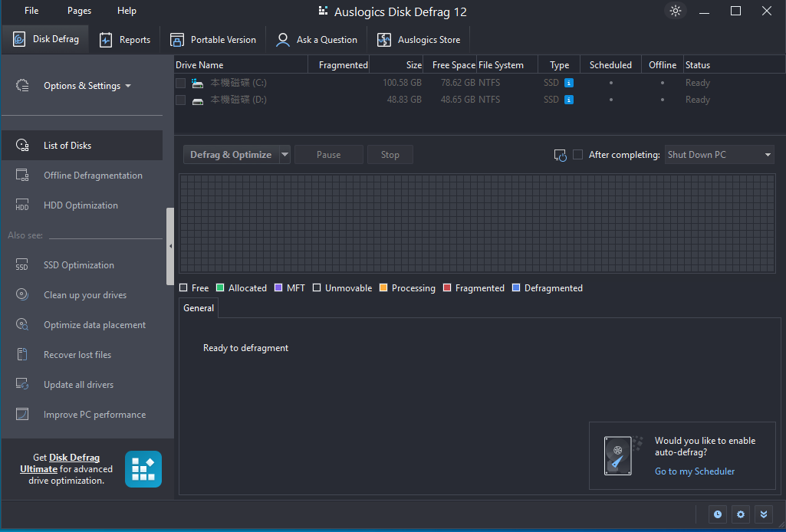786x532 pixels.
Task: Open settings gear icon in bottom bar
Action: pos(740,514)
